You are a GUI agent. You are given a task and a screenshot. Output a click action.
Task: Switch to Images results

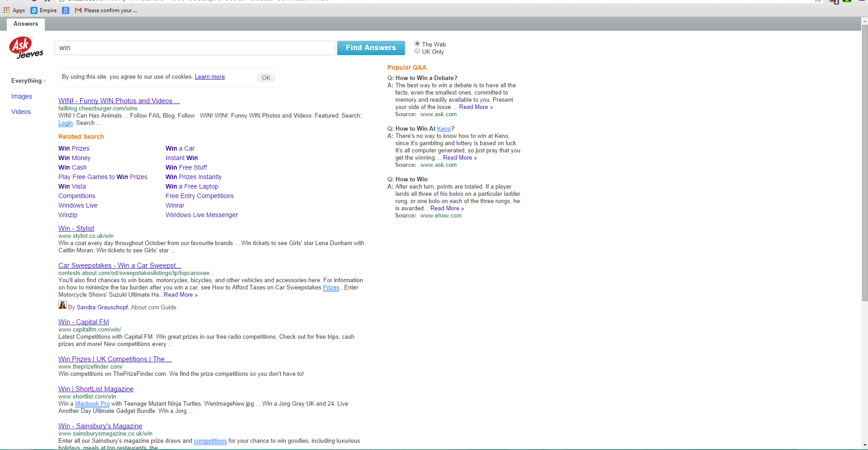(22, 96)
